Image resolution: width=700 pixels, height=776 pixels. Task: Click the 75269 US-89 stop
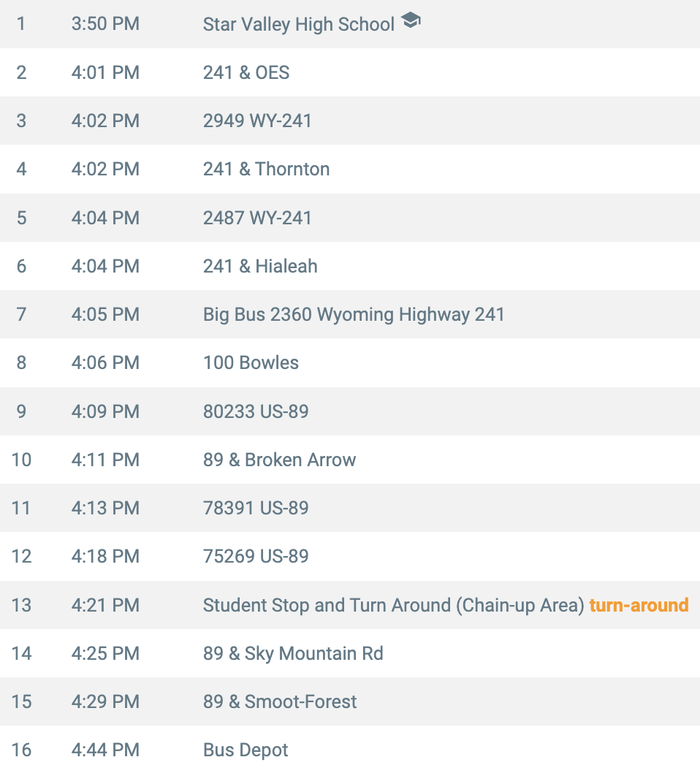(256, 556)
